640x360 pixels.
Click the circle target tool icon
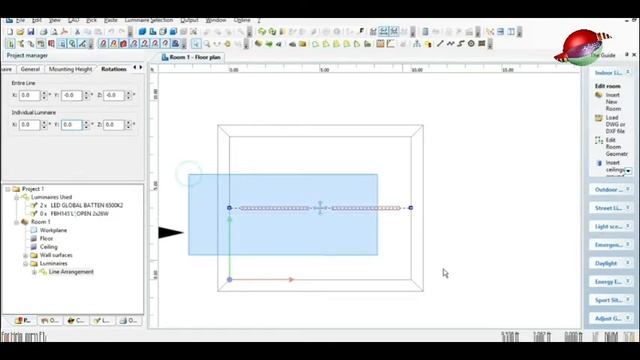click(471, 43)
